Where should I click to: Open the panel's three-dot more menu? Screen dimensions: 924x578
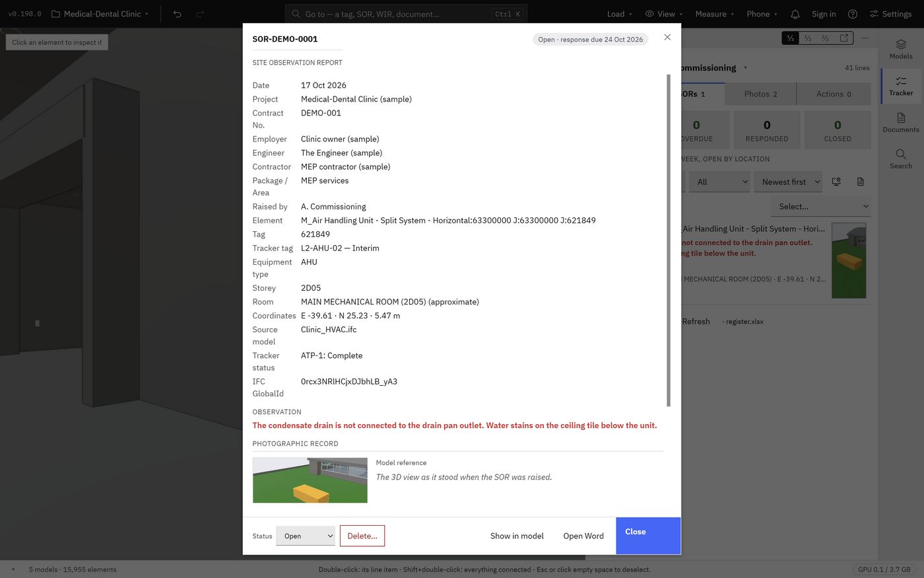pyautogui.click(x=865, y=38)
